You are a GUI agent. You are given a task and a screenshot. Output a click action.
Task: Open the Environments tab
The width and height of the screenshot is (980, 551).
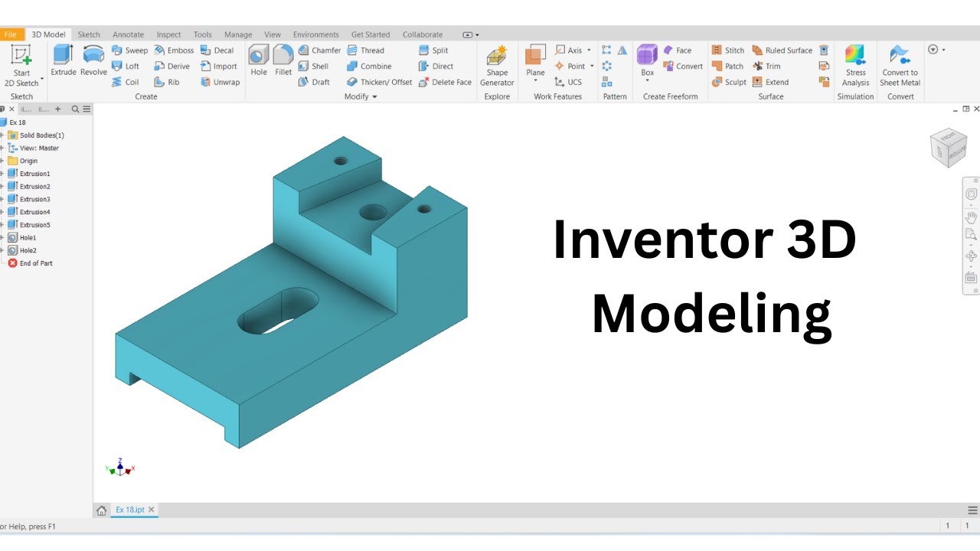[x=315, y=34]
